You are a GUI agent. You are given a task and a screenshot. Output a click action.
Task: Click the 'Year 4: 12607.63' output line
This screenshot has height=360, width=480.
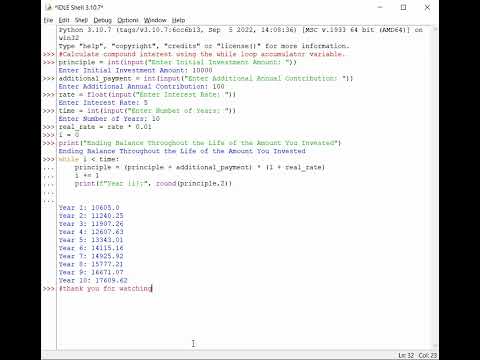click(x=91, y=232)
